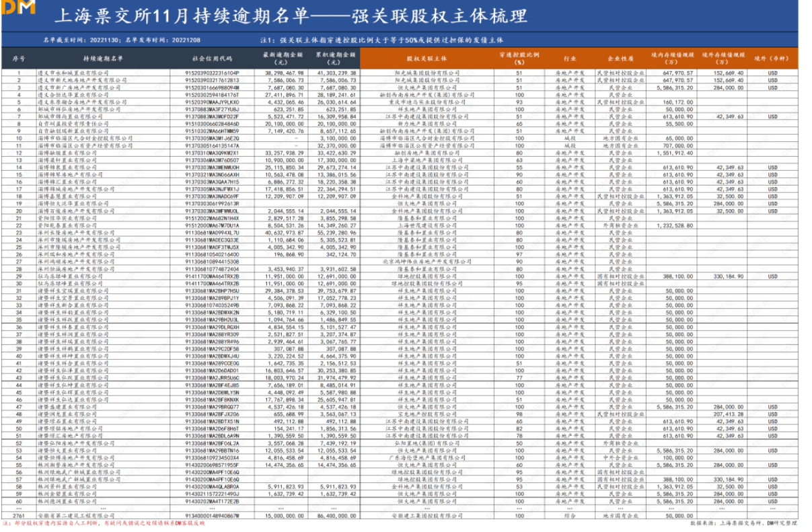Select the 重庆市迪马实业股份有限公司 cell

(x=427, y=102)
